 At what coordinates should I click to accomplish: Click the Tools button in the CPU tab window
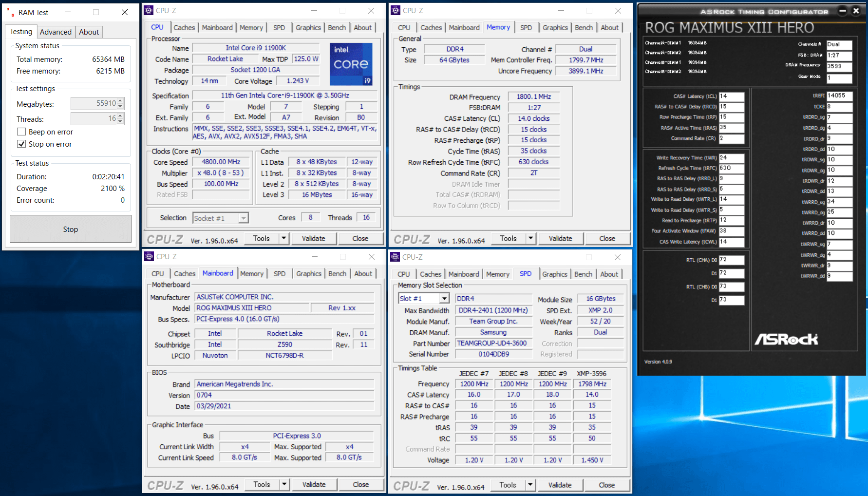[261, 238]
